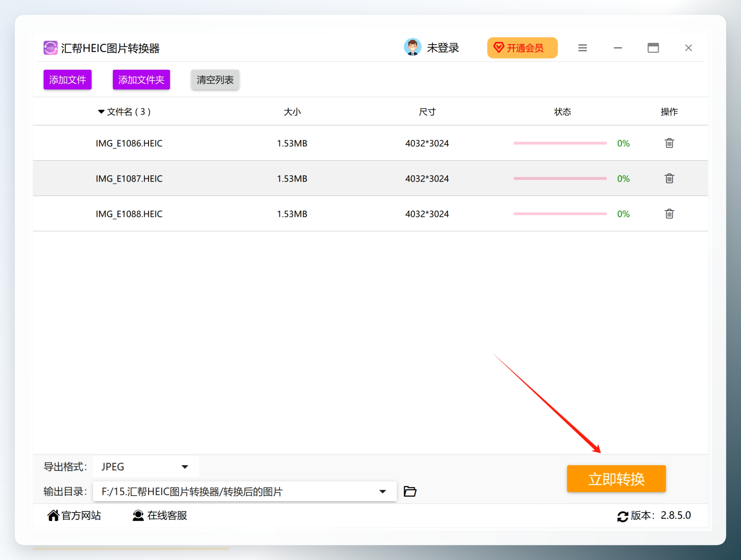
Task: Click progress bar of IMG_E1087.HEIC
Action: [560, 178]
